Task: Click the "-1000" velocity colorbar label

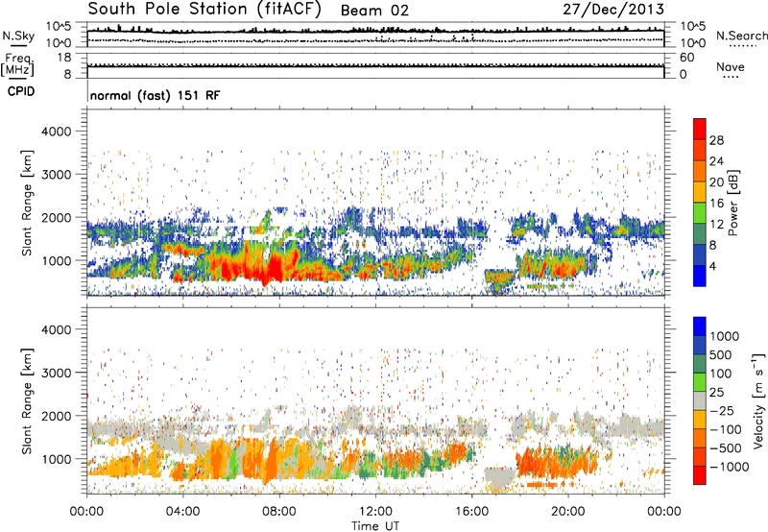Action: tap(730, 467)
